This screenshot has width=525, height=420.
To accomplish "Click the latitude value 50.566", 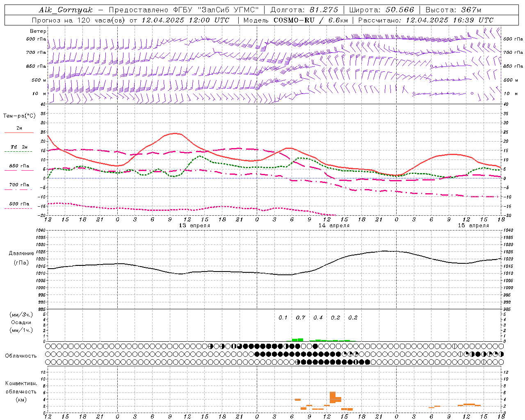I will click(400, 10).
